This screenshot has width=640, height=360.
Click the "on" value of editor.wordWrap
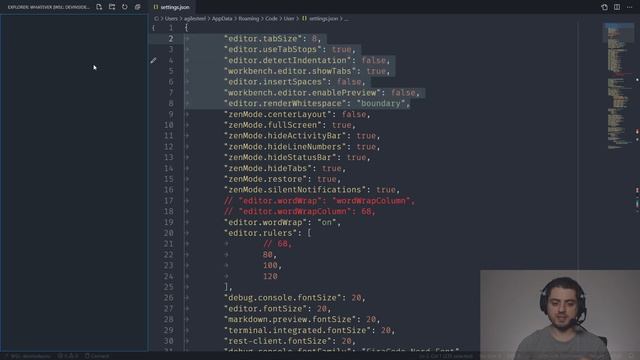327,222
